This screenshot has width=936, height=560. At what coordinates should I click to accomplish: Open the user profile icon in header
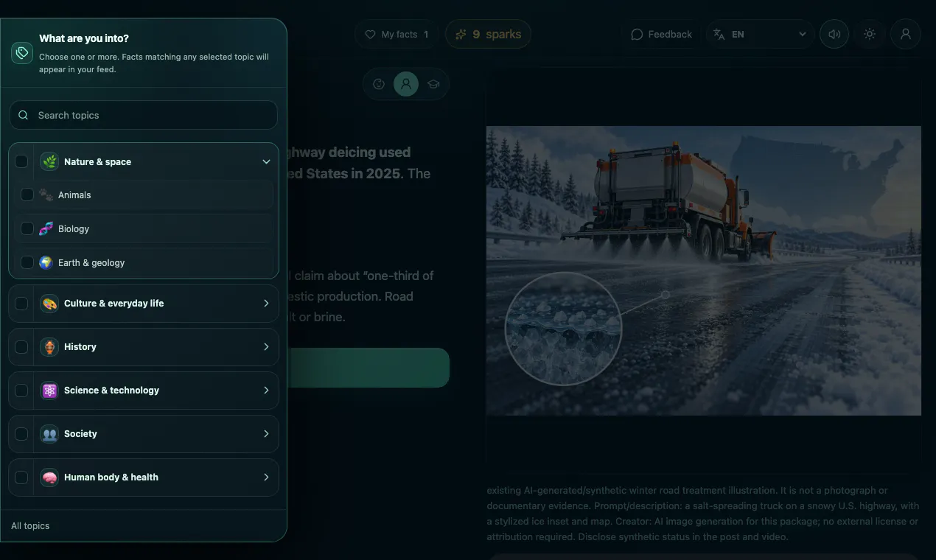click(x=906, y=35)
